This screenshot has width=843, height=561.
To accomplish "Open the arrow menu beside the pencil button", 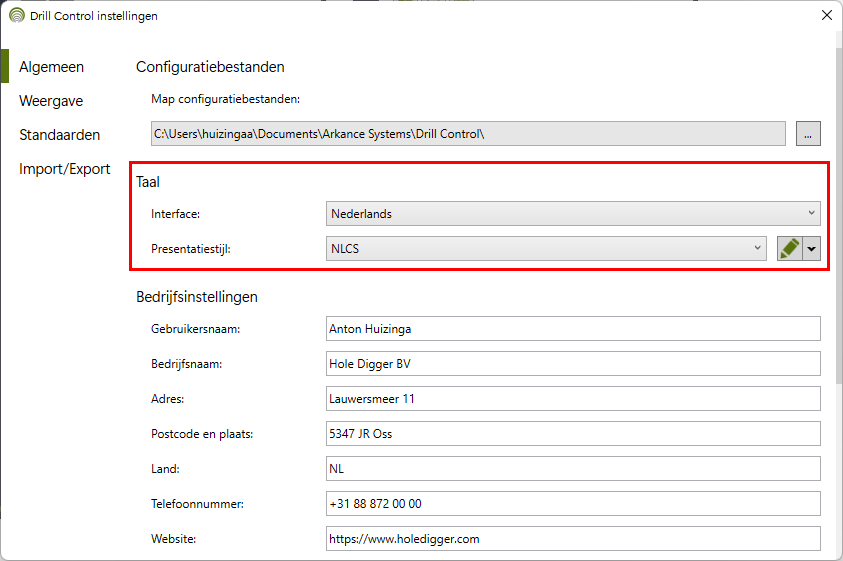I will point(811,248).
